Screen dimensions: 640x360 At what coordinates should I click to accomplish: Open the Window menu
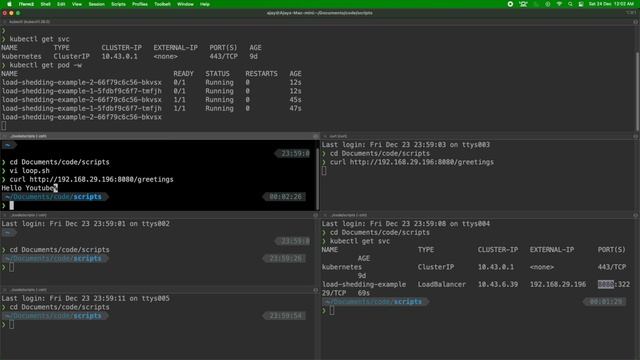185,4
